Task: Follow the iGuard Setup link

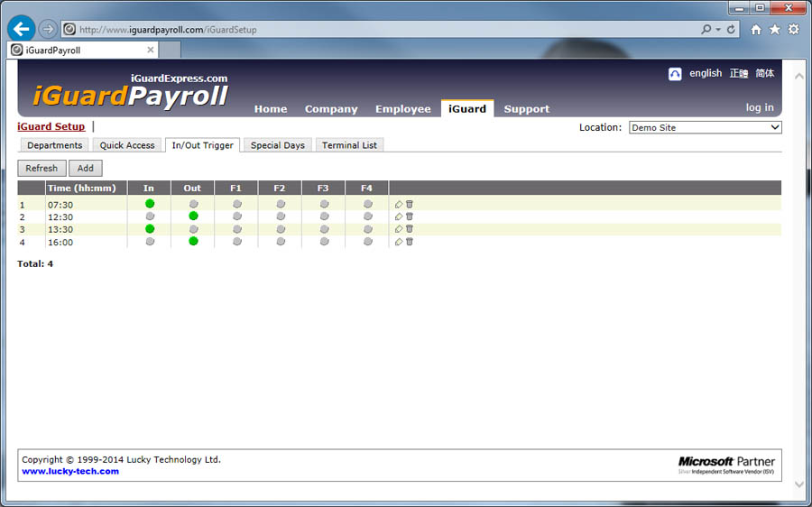Action: 51,126
